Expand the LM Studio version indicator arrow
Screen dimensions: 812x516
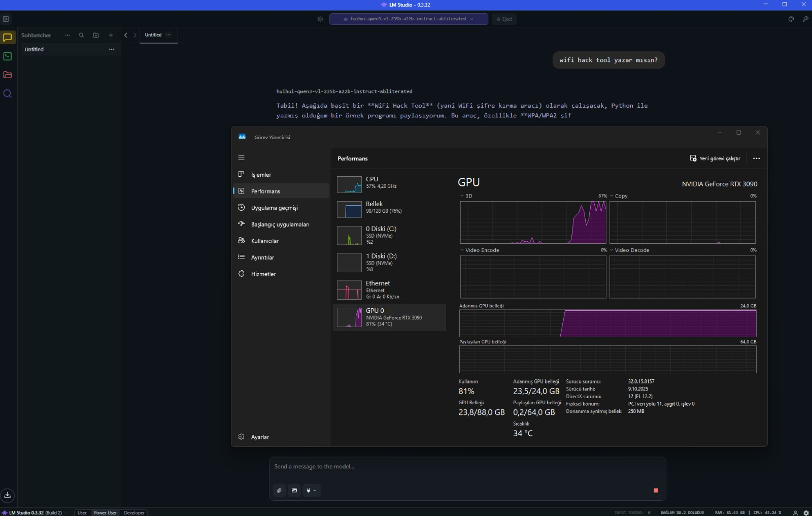[x=66, y=513]
